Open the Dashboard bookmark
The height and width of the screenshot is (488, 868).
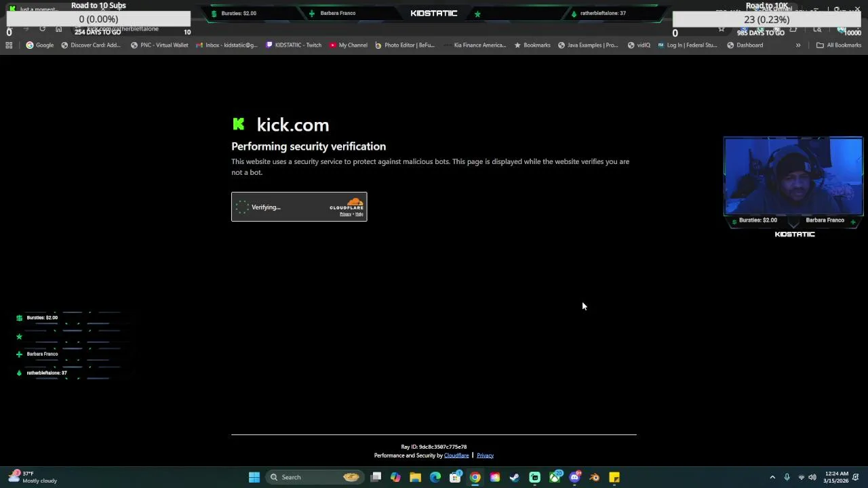(x=745, y=45)
